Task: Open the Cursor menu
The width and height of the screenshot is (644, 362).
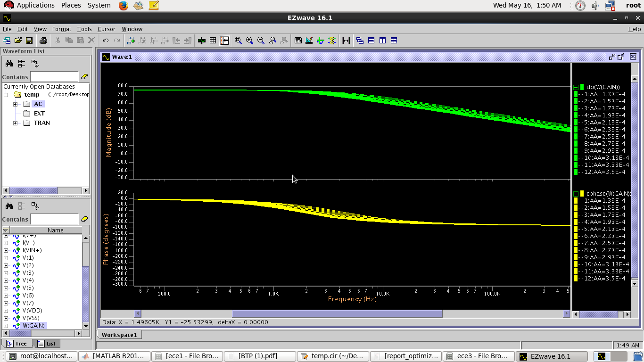Action: (107, 29)
